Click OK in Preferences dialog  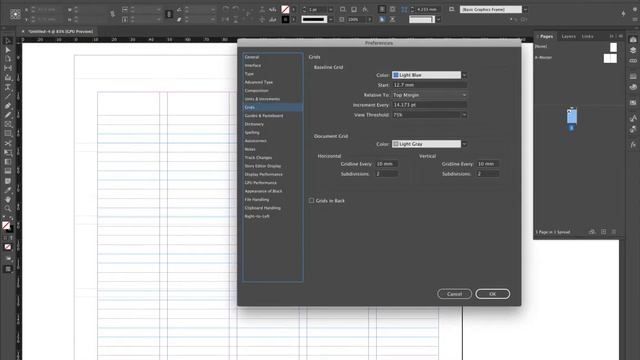(492, 294)
